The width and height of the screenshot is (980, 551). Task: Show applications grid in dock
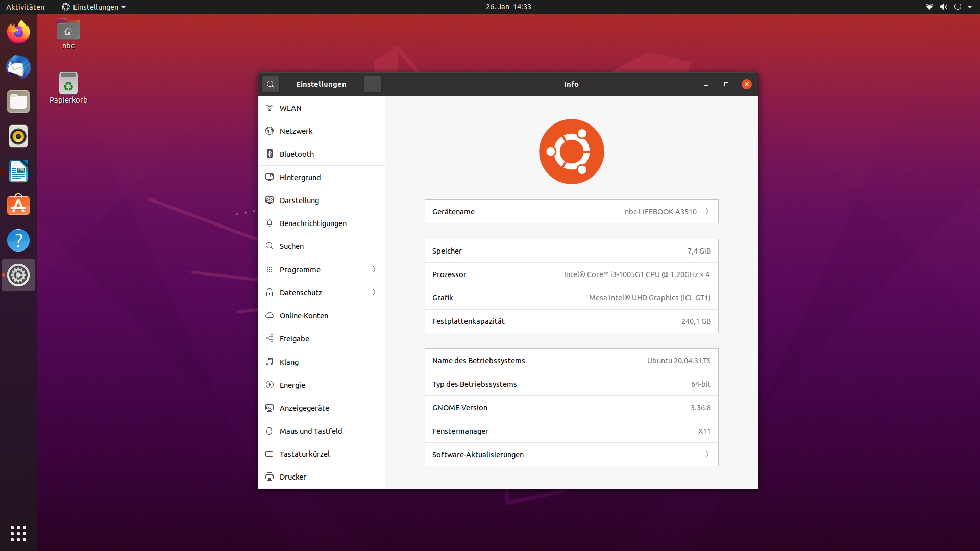(18, 534)
